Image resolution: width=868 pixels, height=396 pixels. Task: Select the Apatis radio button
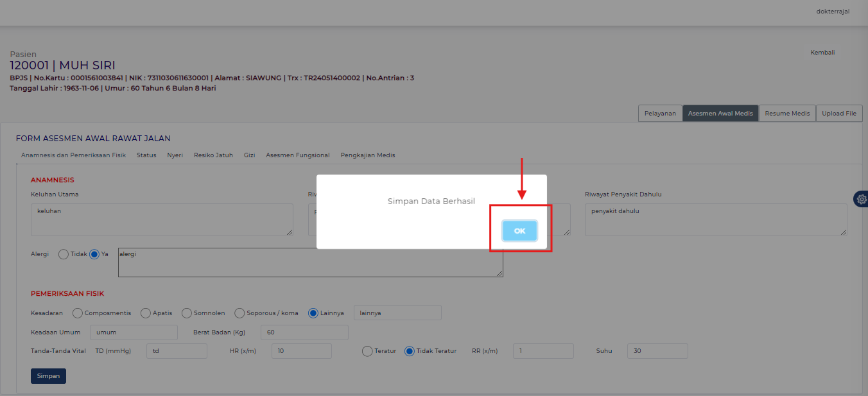(x=146, y=313)
